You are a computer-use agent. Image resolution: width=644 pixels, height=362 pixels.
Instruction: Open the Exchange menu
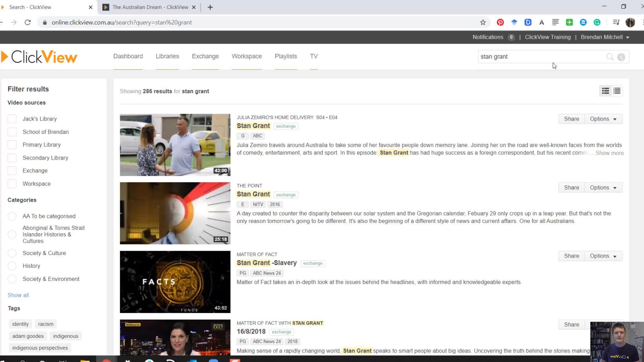pos(205,56)
